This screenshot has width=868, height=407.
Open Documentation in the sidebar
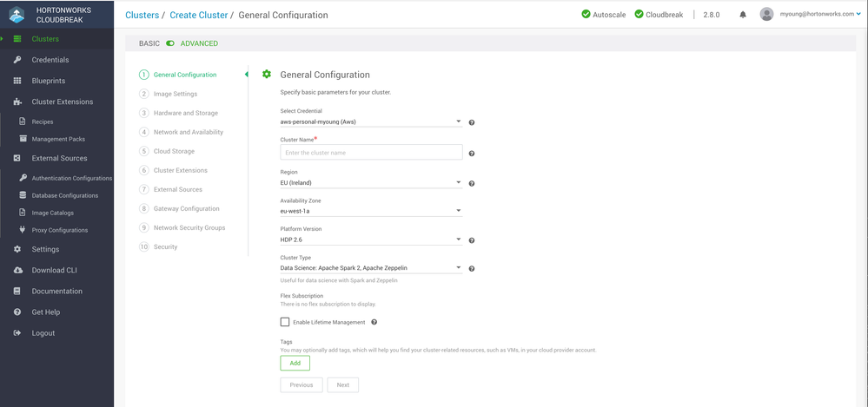pos(57,292)
